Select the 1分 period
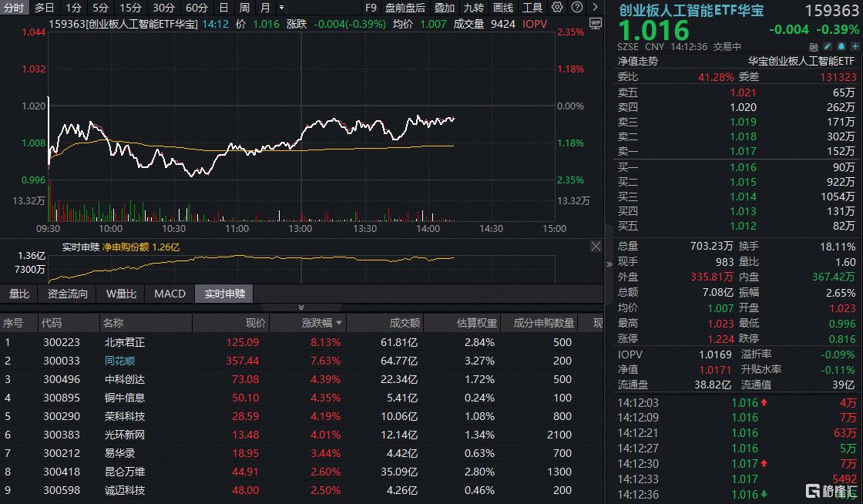The image size is (863, 504). (x=73, y=8)
